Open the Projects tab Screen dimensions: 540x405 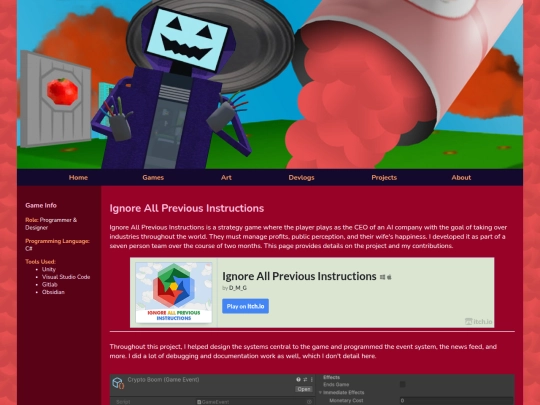[384, 178]
